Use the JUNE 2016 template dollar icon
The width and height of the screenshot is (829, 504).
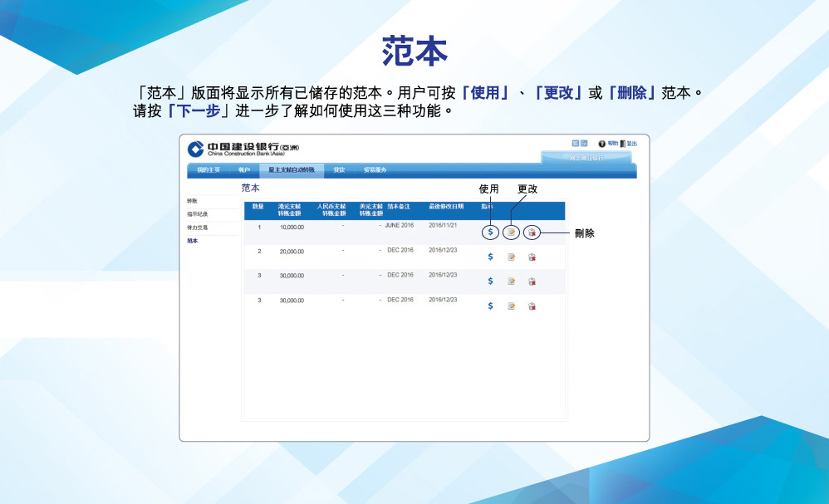[x=490, y=232]
